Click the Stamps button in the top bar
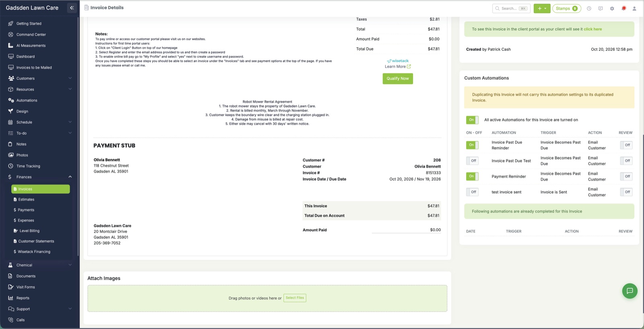This screenshot has width=644, height=329. pyautogui.click(x=567, y=8)
